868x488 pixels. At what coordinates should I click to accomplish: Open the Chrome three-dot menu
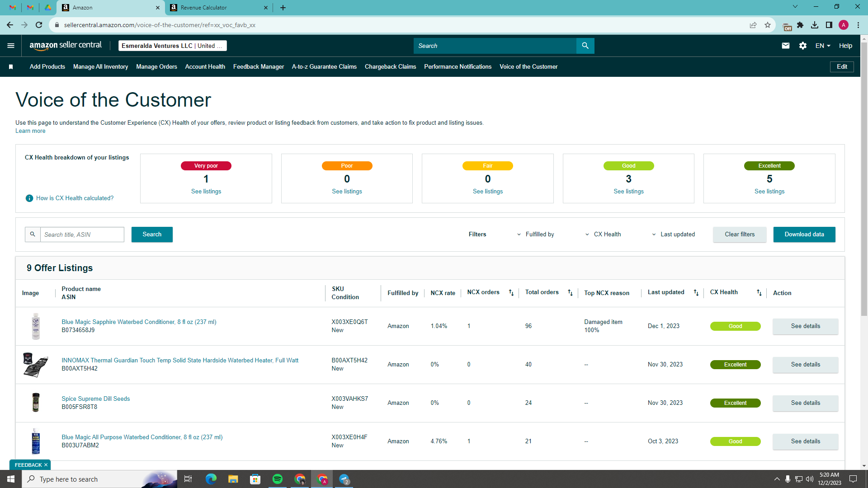click(x=858, y=25)
